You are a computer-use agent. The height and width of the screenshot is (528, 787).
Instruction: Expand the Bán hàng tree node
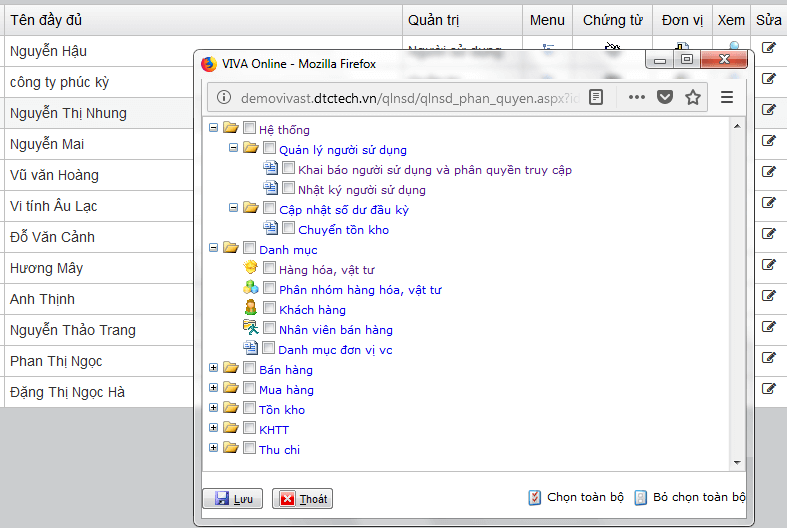(x=213, y=369)
